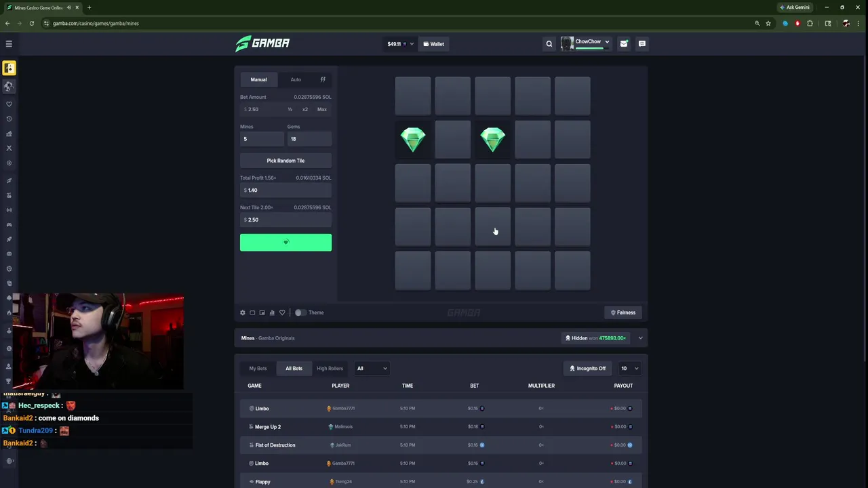Switch to Manual betting tab
This screenshot has height=488, width=868.
pos(258,79)
